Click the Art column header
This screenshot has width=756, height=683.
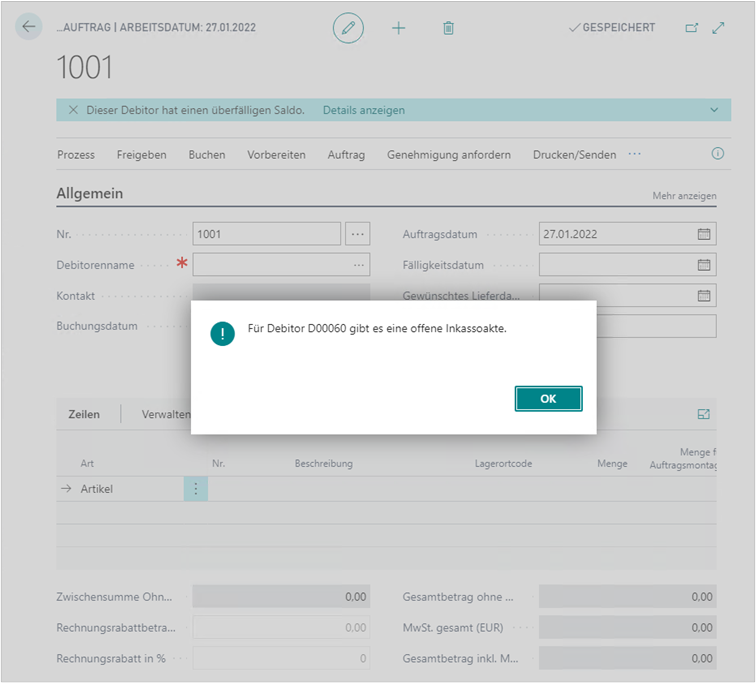click(x=87, y=463)
